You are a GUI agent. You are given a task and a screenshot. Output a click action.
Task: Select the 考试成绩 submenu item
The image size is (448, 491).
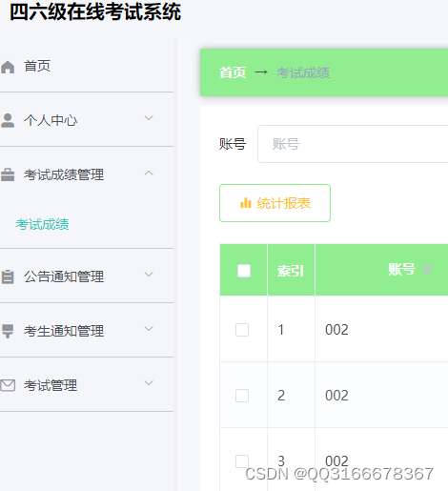click(x=42, y=224)
